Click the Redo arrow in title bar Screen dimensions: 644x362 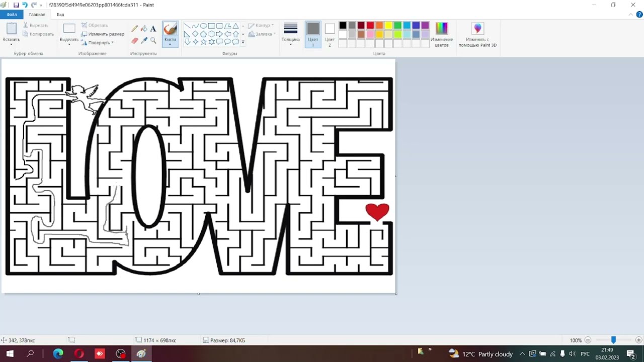34,5
